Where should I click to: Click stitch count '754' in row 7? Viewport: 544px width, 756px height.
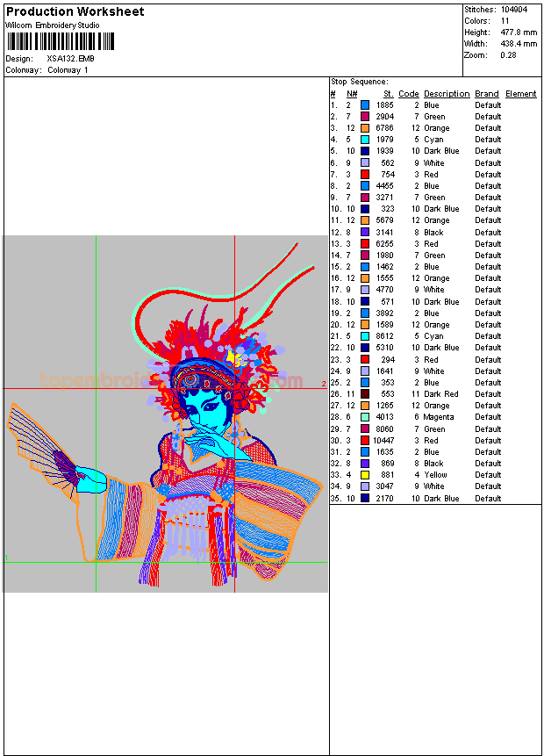click(388, 175)
